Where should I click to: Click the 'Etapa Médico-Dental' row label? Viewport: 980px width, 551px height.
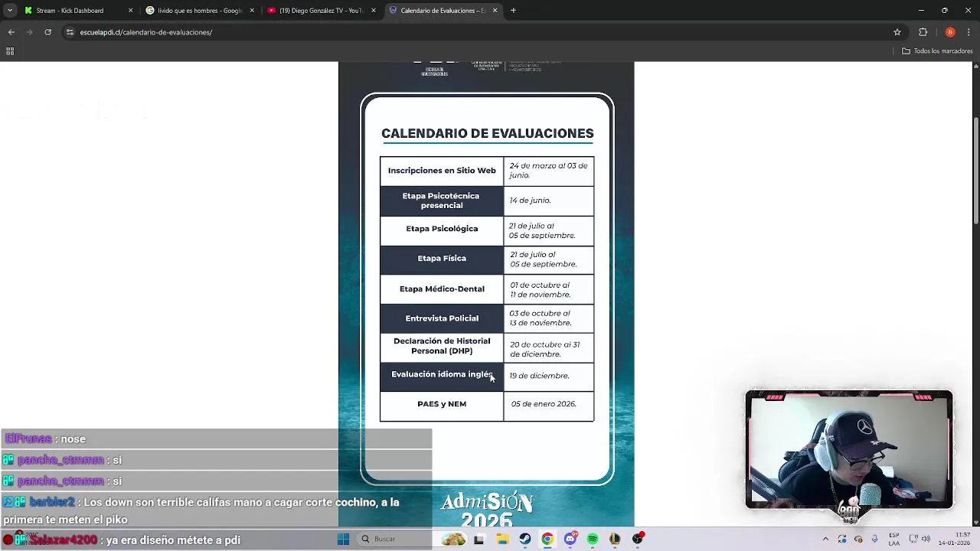click(x=442, y=289)
